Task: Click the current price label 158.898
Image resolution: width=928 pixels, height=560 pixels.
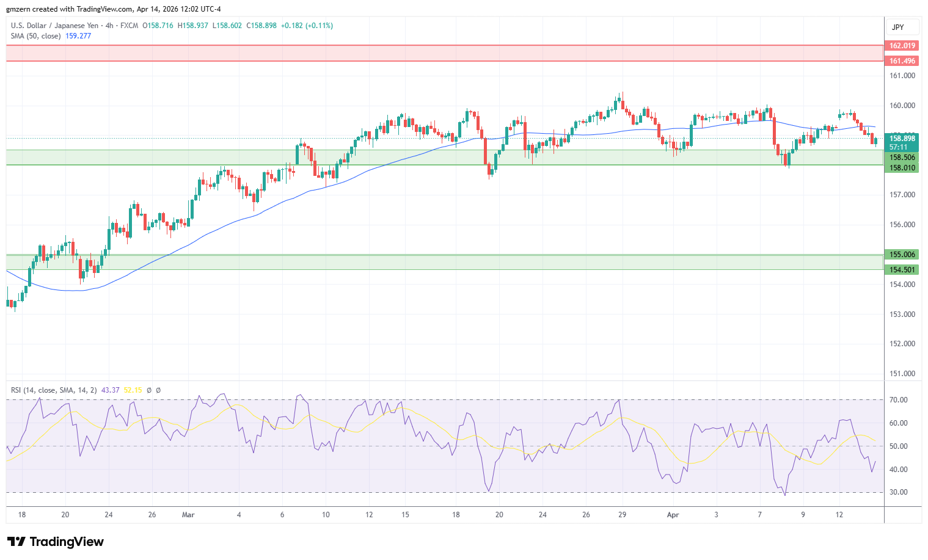Action: pyautogui.click(x=902, y=139)
